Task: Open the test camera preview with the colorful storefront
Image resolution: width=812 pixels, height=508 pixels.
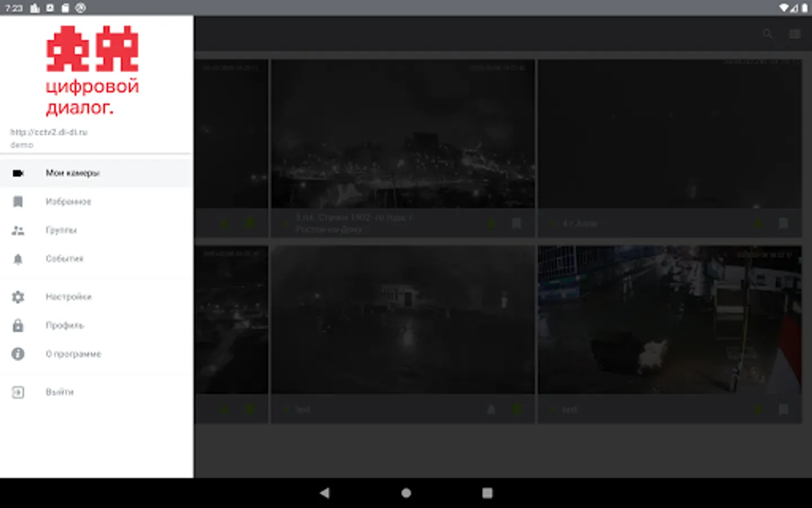Action: (670, 319)
